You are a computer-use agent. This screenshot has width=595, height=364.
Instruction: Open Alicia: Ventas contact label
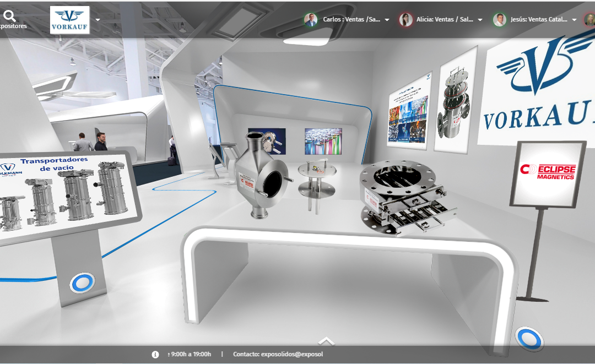445,19
